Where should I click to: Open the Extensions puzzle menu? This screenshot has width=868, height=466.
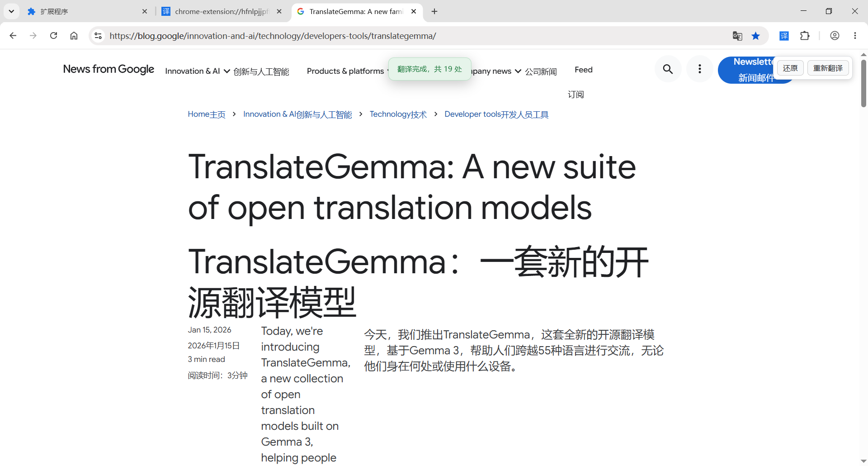point(805,36)
